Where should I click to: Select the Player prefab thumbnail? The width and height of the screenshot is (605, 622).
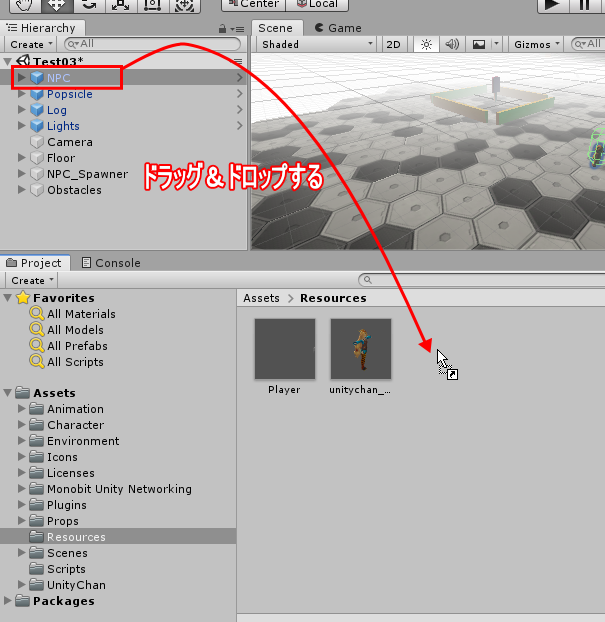point(285,349)
